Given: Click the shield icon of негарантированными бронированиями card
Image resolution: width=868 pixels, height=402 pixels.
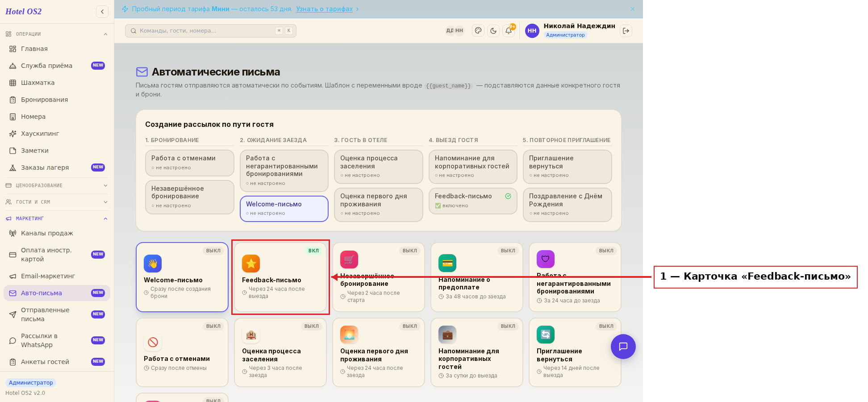Looking at the screenshot, I should (x=546, y=259).
